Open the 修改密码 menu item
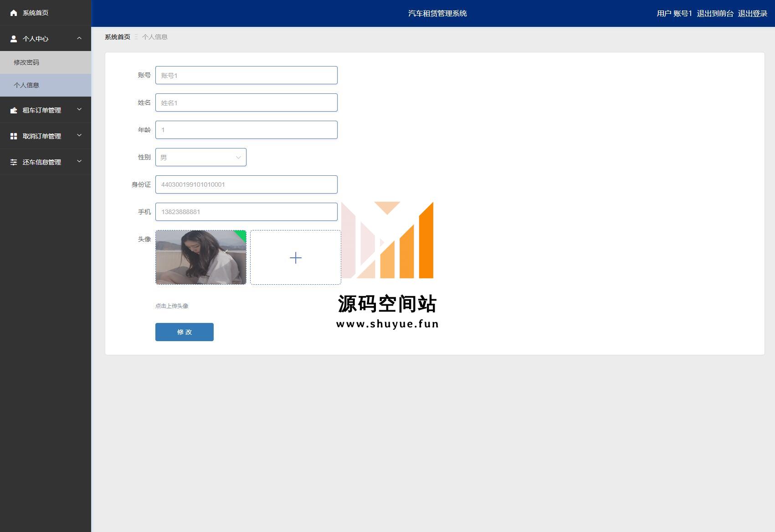Screen dimensions: 775x532 tap(26, 62)
